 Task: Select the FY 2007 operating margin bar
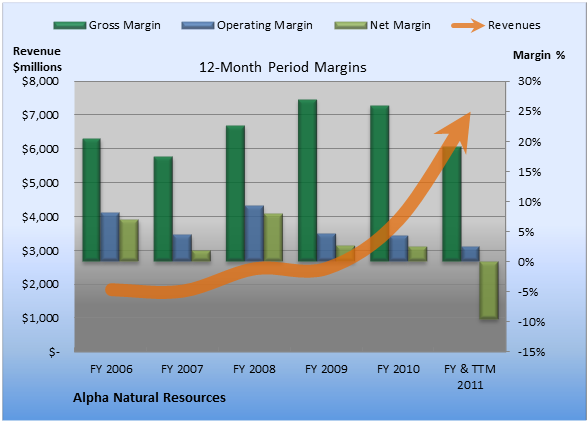coord(182,248)
